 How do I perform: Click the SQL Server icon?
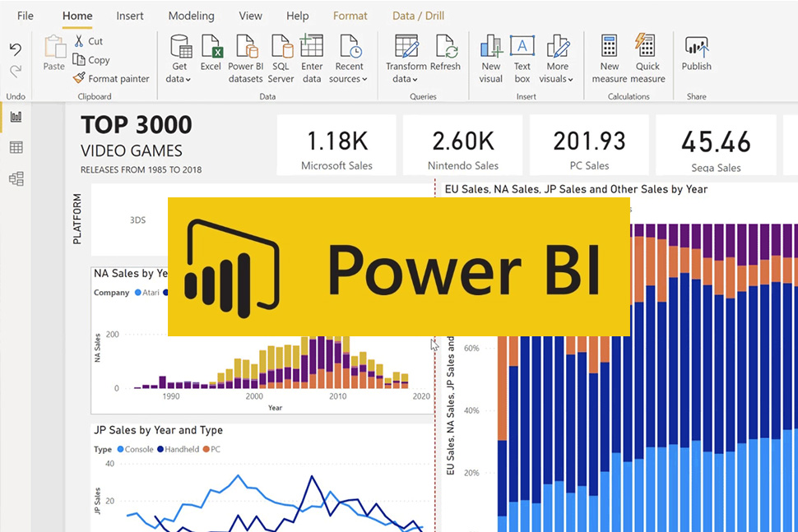[281, 47]
